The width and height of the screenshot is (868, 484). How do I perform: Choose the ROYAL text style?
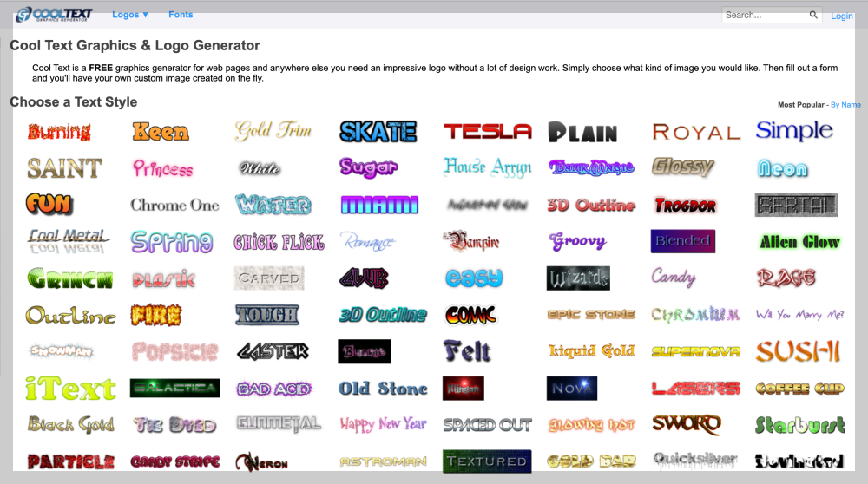pos(696,132)
